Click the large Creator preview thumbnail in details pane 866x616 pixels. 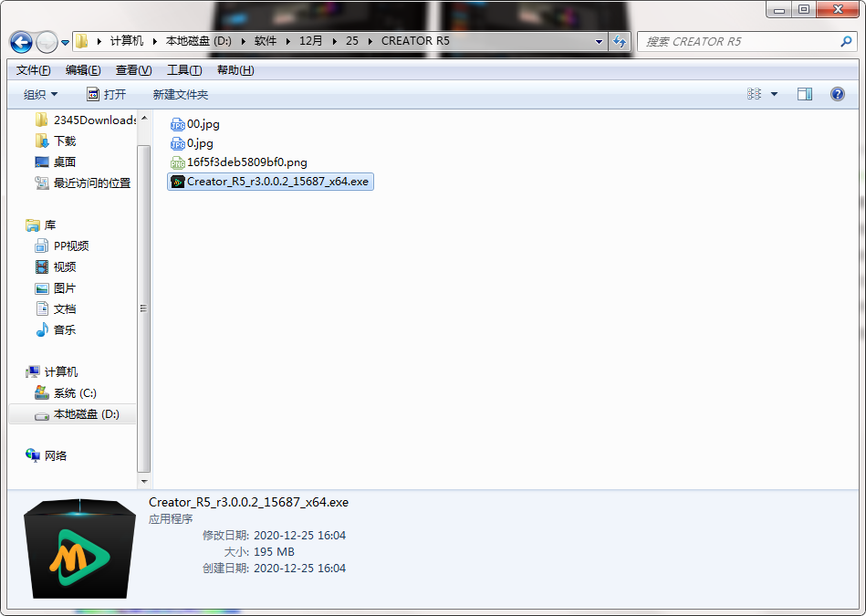(x=79, y=548)
